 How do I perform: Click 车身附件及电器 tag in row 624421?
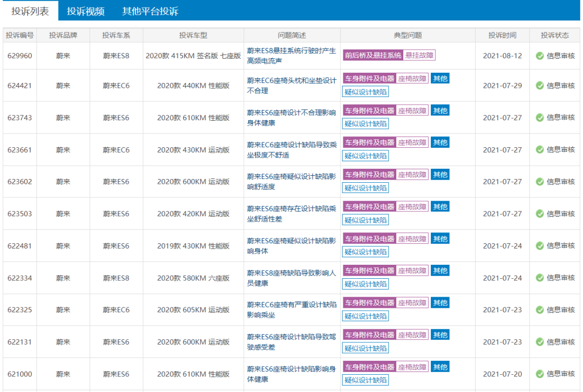tap(369, 78)
